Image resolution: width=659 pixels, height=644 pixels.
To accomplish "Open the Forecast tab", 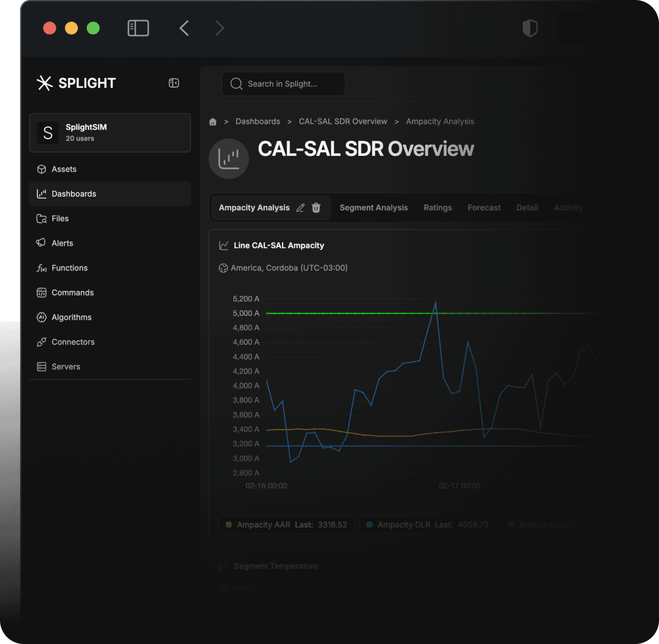I will [484, 208].
